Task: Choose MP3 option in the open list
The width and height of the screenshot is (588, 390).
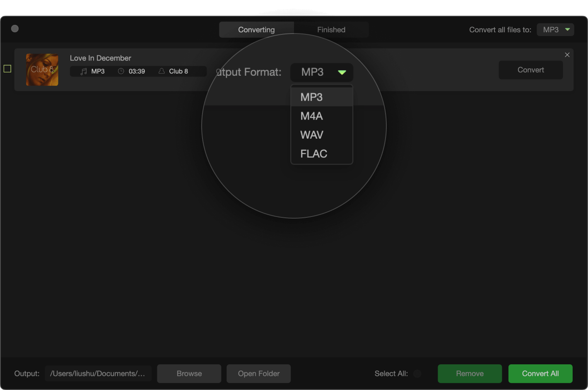Action: [311, 97]
